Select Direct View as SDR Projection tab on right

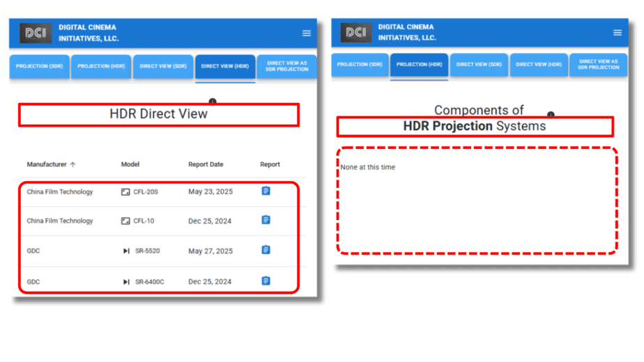[x=598, y=65]
